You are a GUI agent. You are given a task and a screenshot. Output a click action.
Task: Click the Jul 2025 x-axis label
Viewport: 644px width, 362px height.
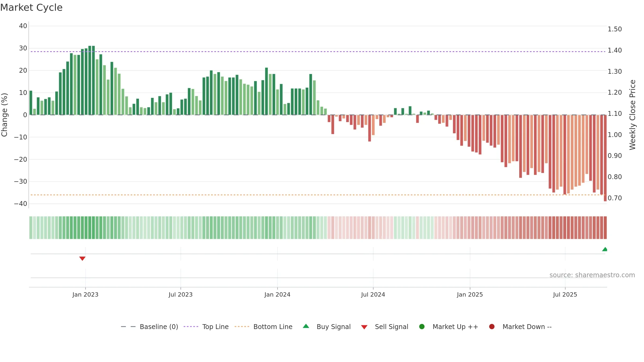(x=565, y=295)
